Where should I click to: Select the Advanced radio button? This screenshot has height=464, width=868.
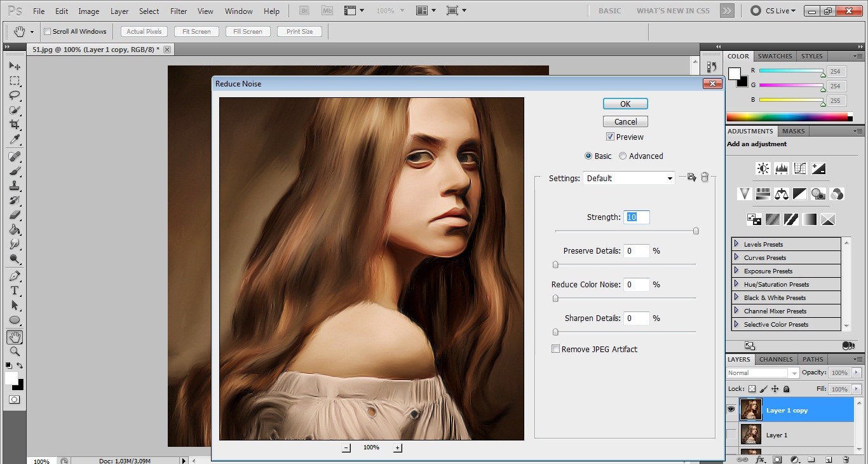click(x=623, y=156)
